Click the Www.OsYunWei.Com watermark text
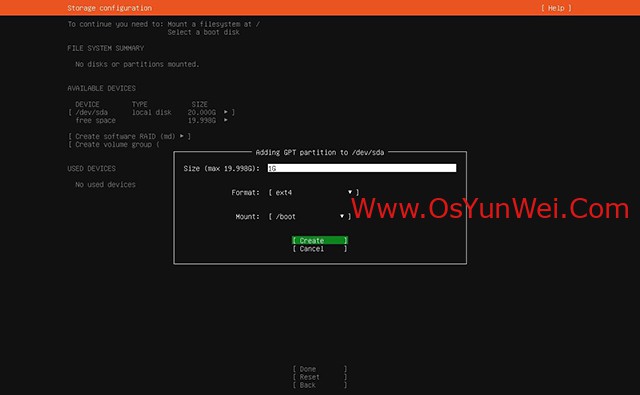 tap(490, 208)
